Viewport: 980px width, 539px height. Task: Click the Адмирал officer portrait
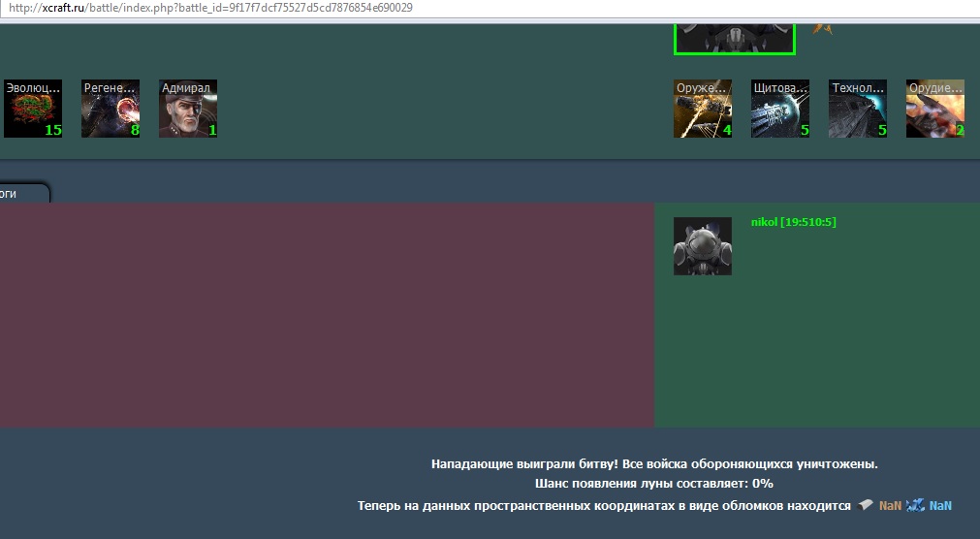pos(187,109)
